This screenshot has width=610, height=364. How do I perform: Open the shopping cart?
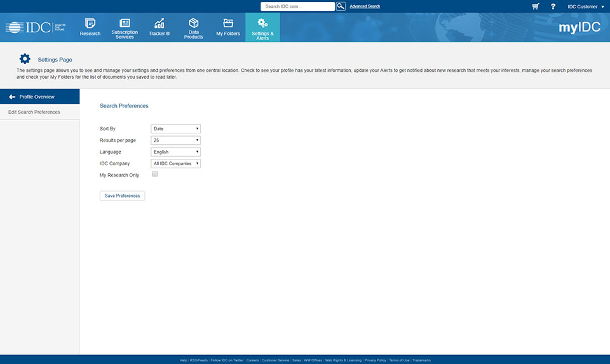pyautogui.click(x=536, y=6)
